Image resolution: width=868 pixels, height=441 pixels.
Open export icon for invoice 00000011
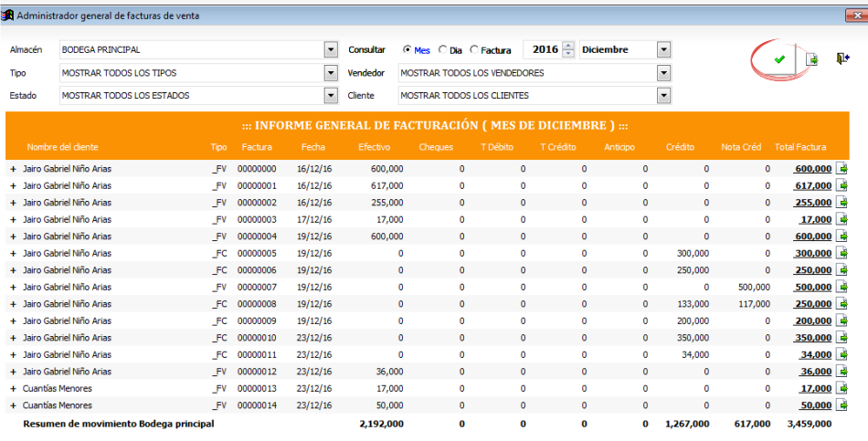click(x=842, y=354)
